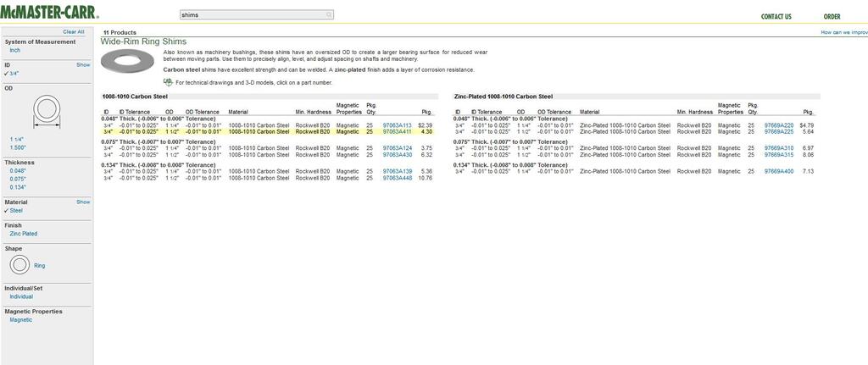Click the search magnifier icon
Viewport: 868px width, 365px height.
point(329,15)
